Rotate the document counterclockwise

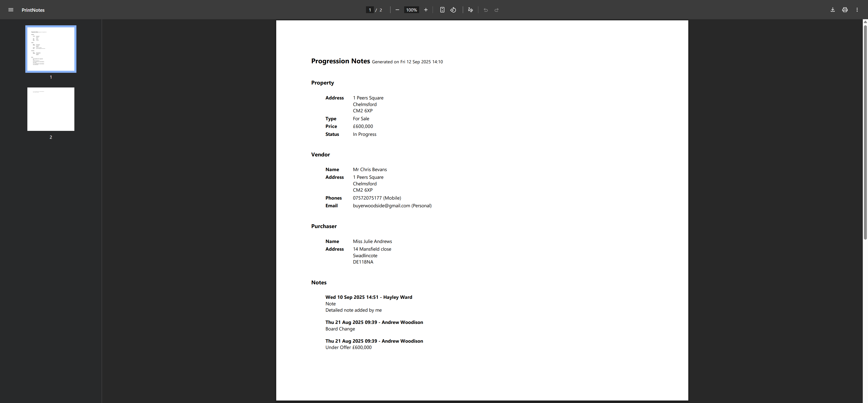click(x=453, y=10)
